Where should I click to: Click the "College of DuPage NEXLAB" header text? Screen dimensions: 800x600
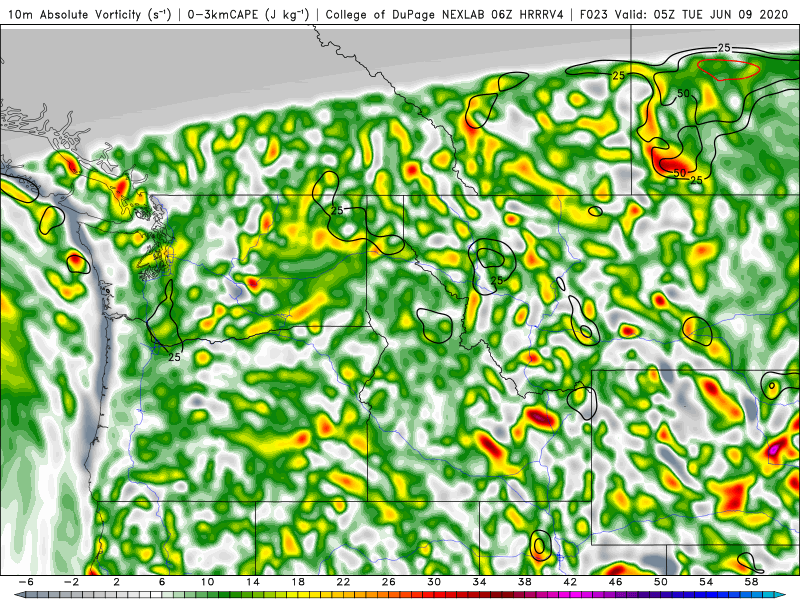[x=406, y=15]
